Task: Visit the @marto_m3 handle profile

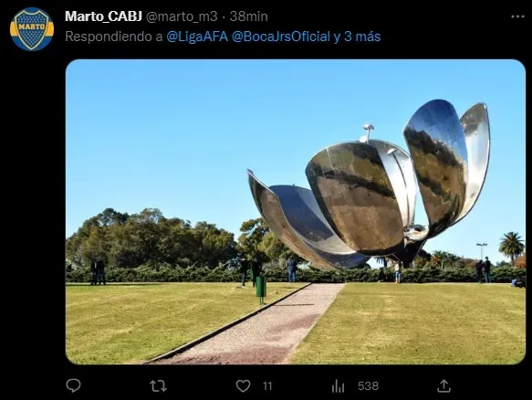Action: (x=182, y=16)
